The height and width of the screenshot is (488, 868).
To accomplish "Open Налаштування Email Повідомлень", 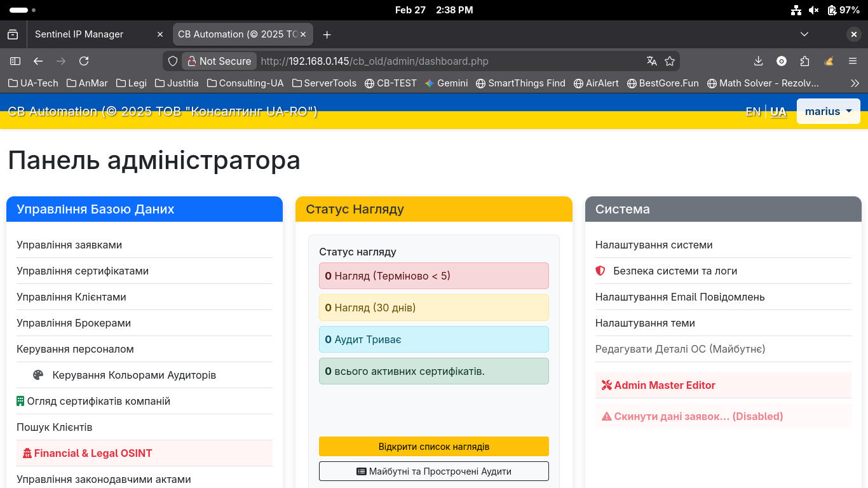I will pos(679,297).
